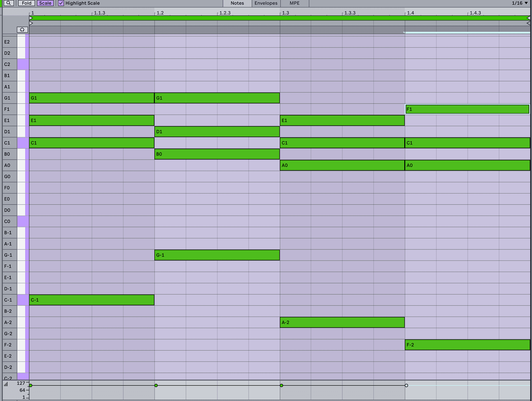Select the F1 note near bar 1.4

[467, 109]
